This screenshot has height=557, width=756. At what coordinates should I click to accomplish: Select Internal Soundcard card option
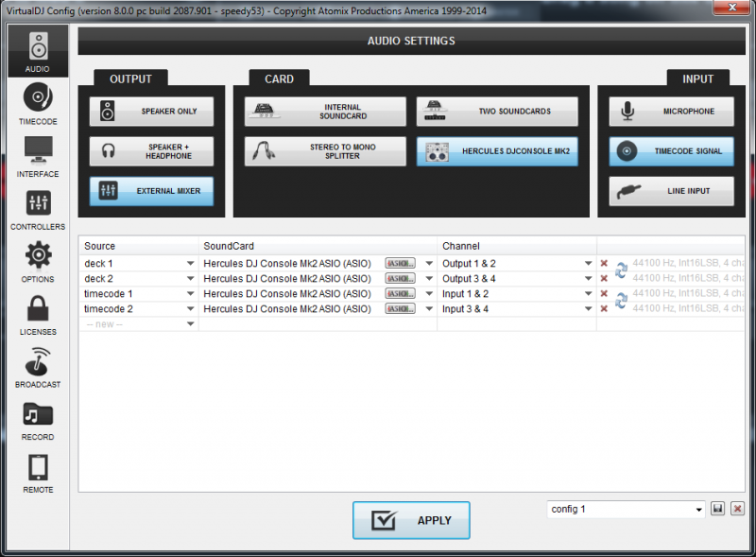[325, 112]
